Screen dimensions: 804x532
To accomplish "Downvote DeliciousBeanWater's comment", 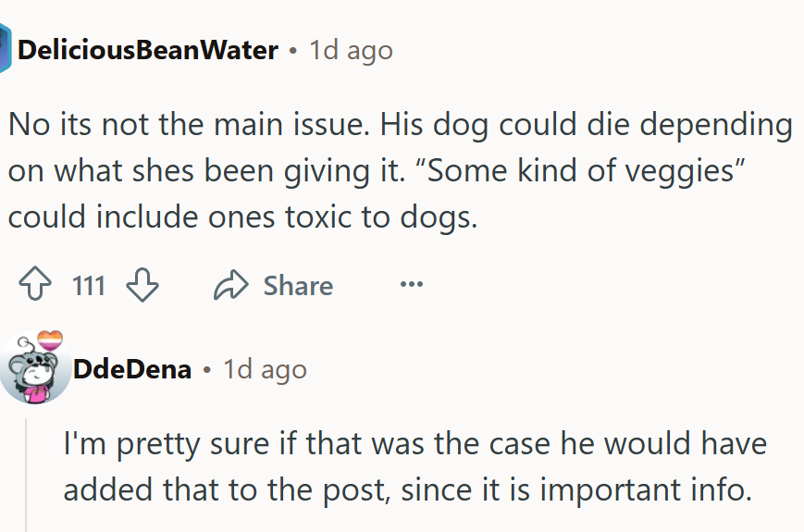I will tap(142, 286).
